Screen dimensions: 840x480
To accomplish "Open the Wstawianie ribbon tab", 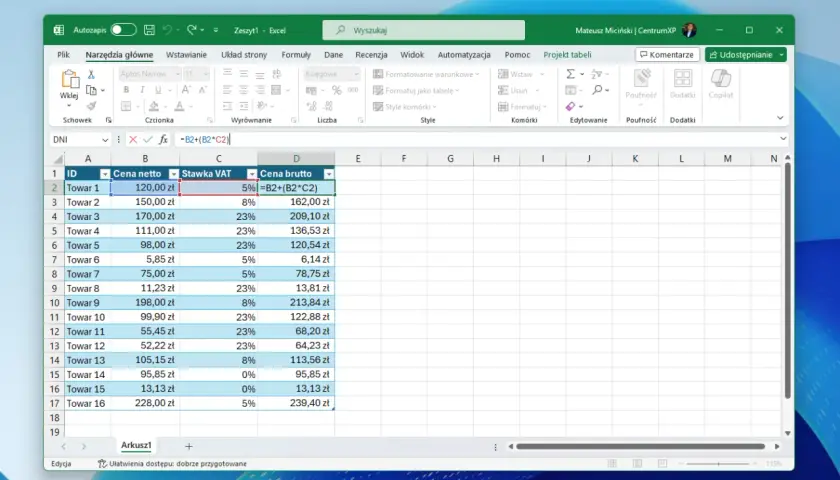I will (x=186, y=55).
